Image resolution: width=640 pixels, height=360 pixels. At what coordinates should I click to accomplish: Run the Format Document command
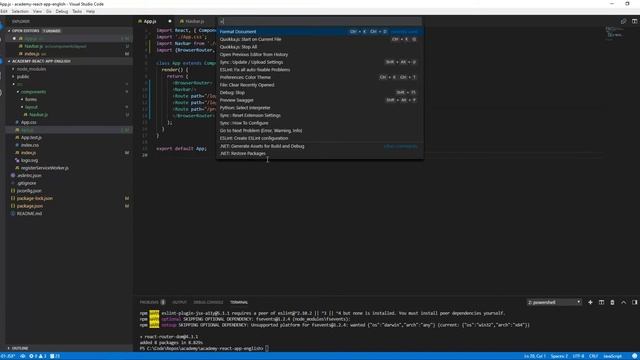pos(320,32)
